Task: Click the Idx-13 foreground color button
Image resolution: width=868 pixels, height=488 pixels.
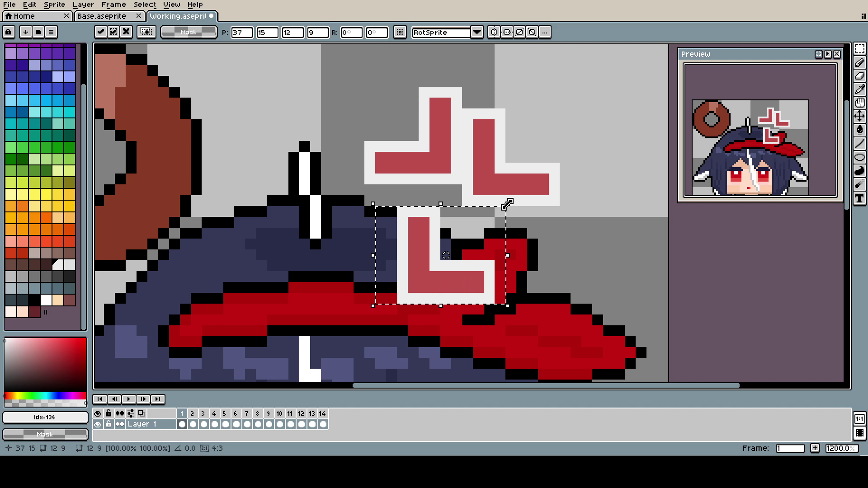Action: click(x=45, y=417)
